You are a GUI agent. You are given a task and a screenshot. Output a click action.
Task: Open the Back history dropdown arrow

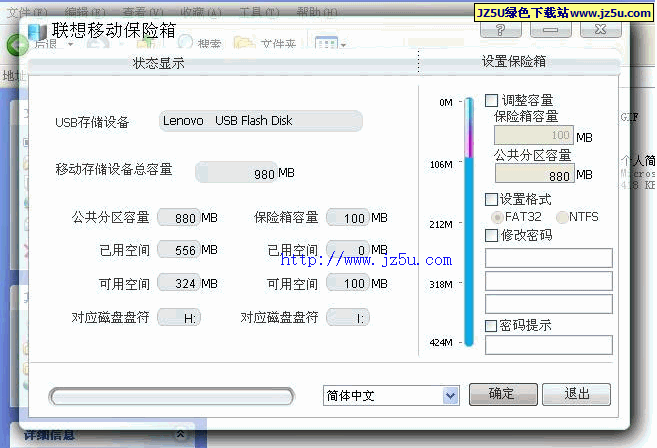(x=70, y=44)
